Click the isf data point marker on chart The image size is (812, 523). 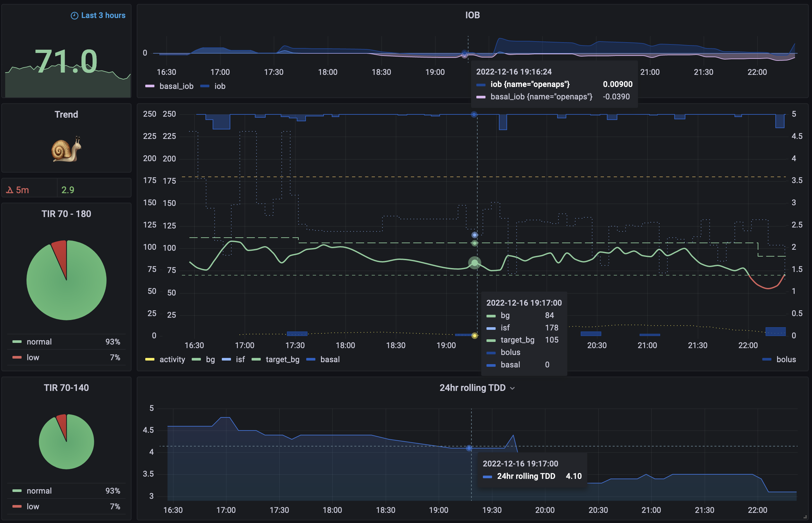(x=474, y=235)
